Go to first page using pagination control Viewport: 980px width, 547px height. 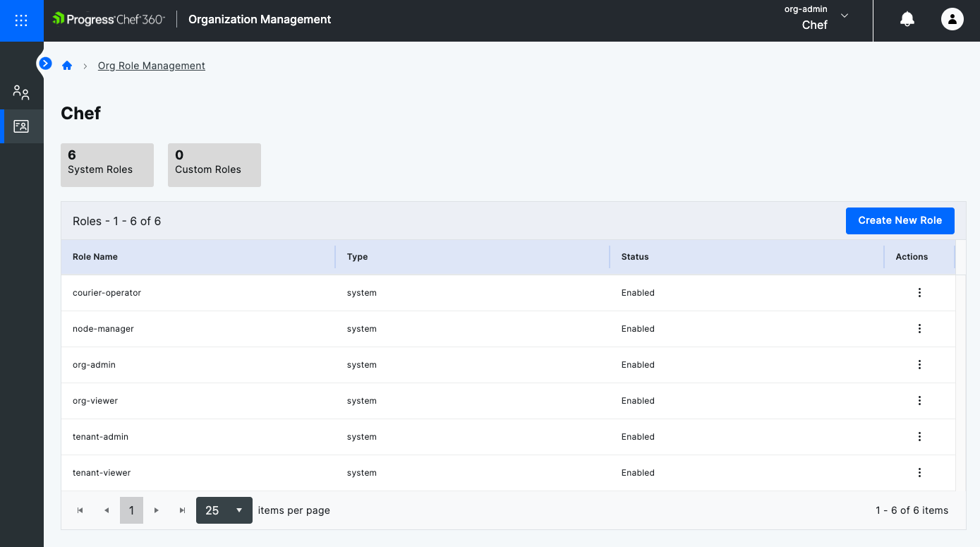pyautogui.click(x=80, y=510)
